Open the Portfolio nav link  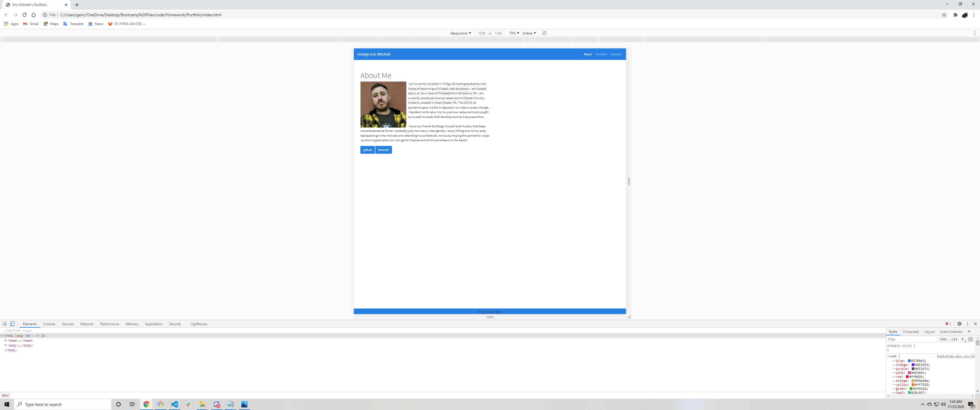(x=601, y=54)
